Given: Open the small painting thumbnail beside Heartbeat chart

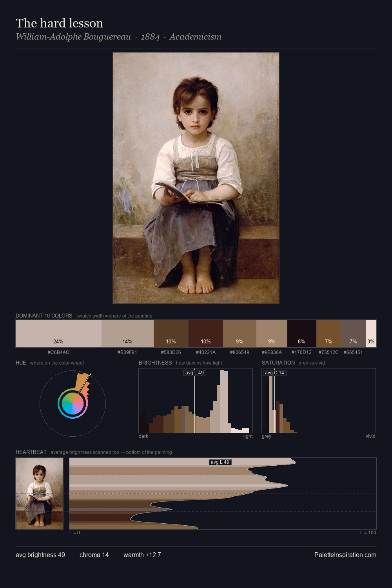Looking at the screenshot, I should tap(39, 494).
